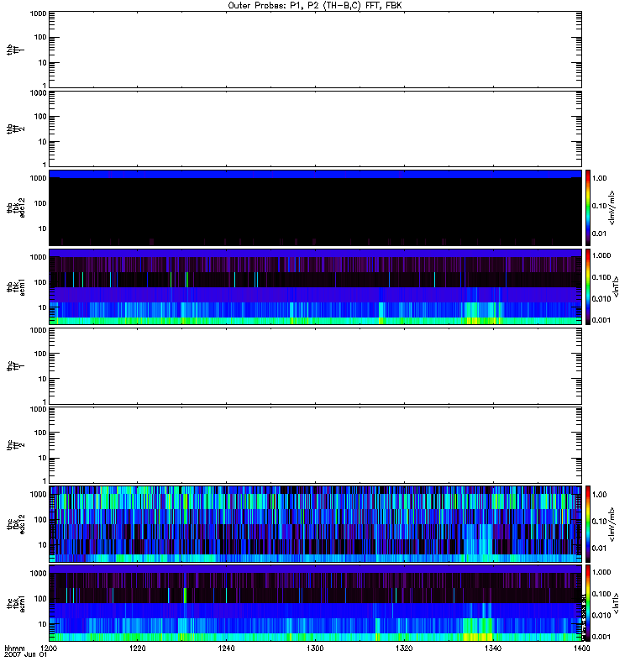Click the 0.010 value on thc scm1 colorbar
This screenshot has height=672, width=630.
(601, 616)
